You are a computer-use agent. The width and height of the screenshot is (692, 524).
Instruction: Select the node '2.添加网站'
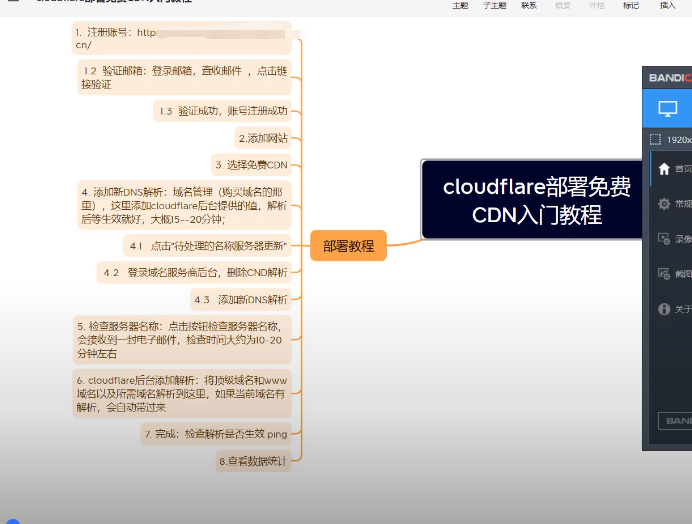[x=263, y=138]
